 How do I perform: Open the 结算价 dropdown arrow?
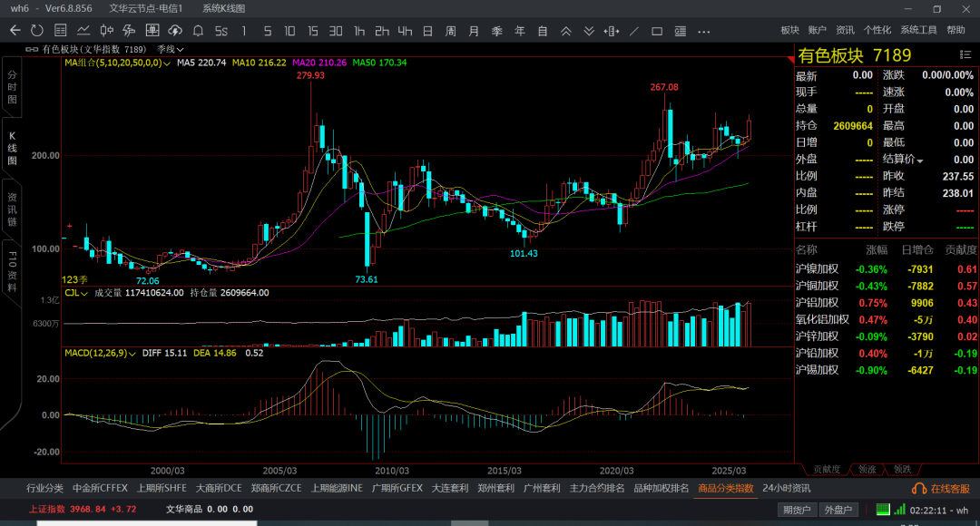[920, 161]
